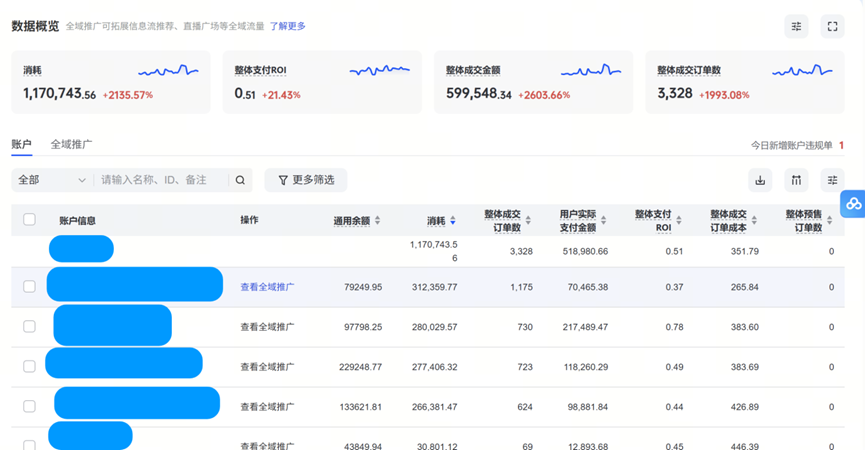Click the 消耗 trend sparkline chart
This screenshot has width=865, height=450.
(x=168, y=71)
